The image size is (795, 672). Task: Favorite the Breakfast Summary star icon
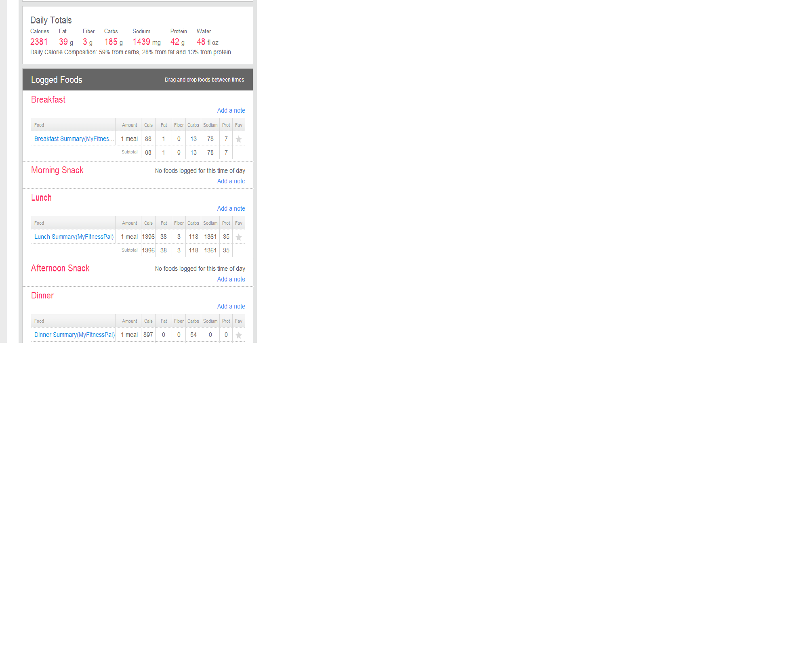(x=239, y=139)
